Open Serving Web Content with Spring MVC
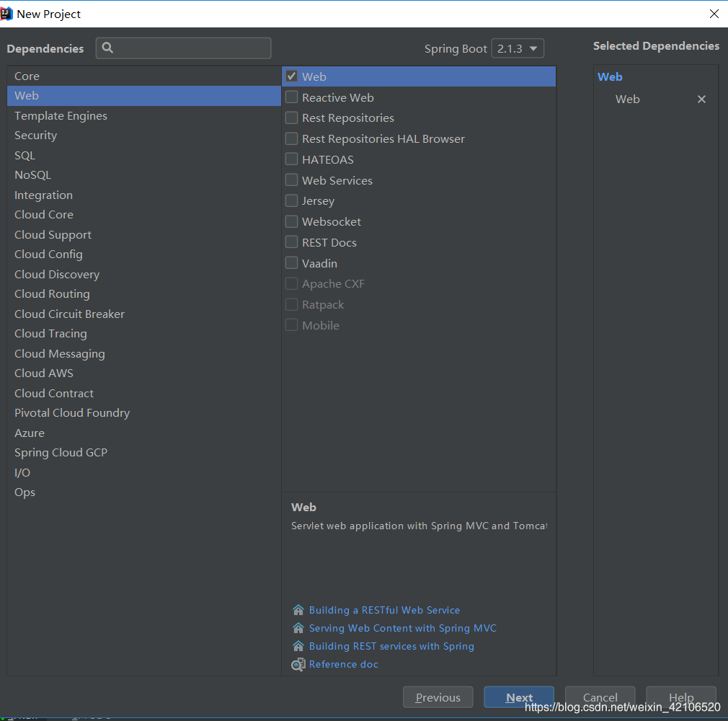Screen dimensions: 728x721 coord(402,628)
